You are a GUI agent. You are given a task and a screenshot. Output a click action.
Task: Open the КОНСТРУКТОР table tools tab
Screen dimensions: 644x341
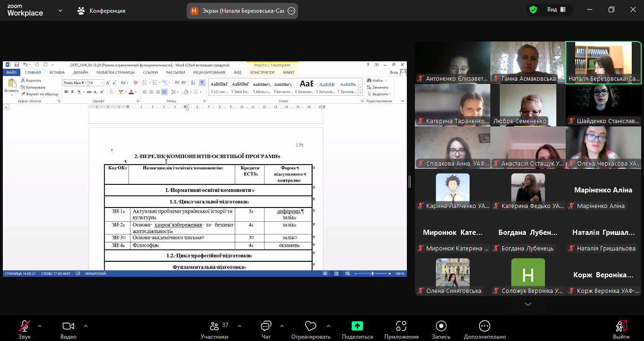(262, 73)
